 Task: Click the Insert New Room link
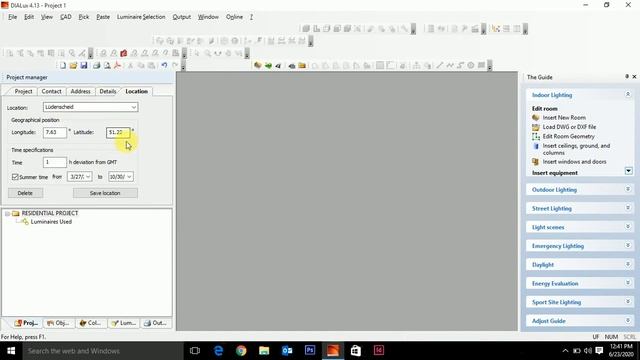click(x=564, y=118)
